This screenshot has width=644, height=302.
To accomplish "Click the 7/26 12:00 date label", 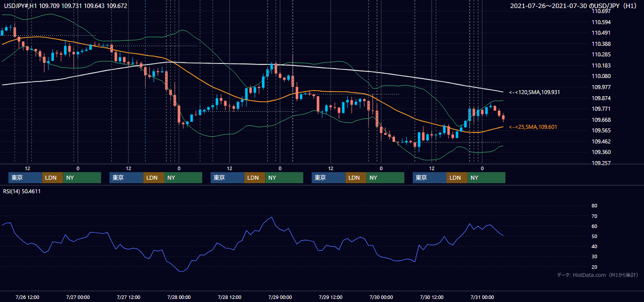I will tap(28, 297).
